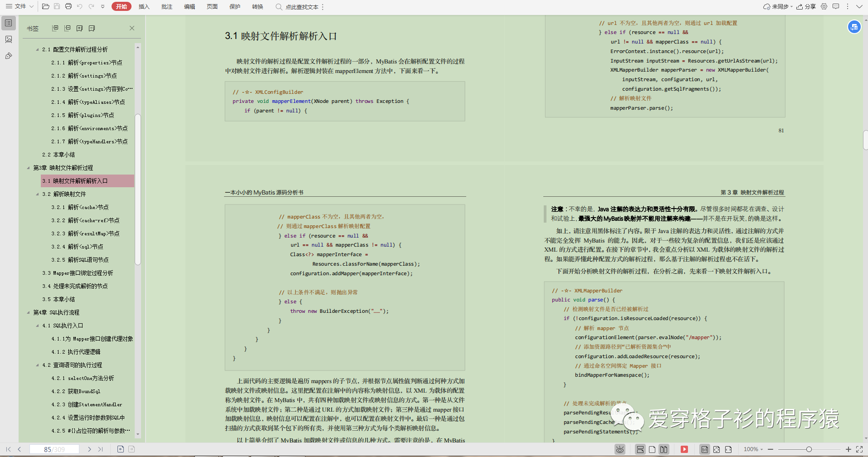Jump to the first page
This screenshot has width=868, height=457.
pos(9,449)
